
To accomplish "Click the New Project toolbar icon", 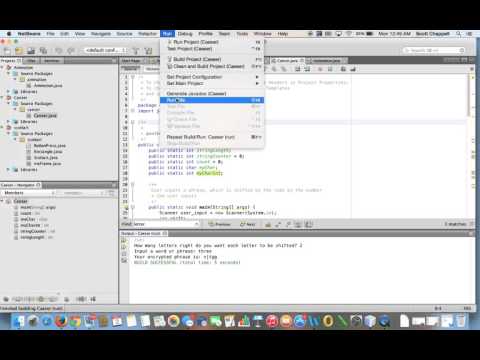I will (19, 51).
